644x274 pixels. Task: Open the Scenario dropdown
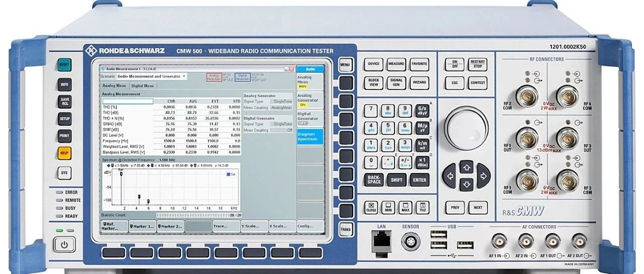(x=151, y=76)
